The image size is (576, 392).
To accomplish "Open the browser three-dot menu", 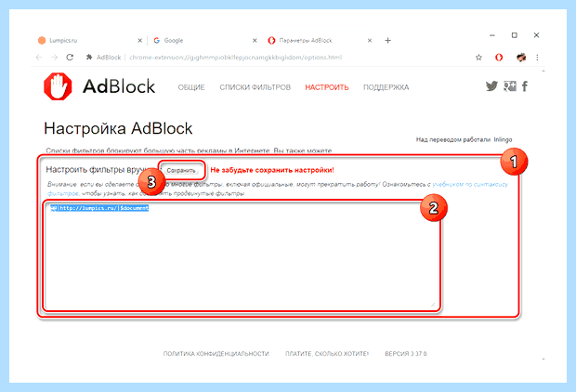I will 537,58.
